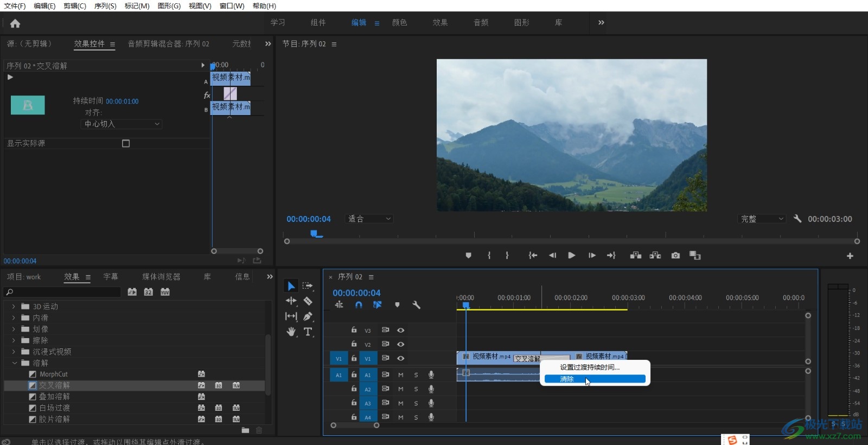Open comparison view button

coord(695,256)
